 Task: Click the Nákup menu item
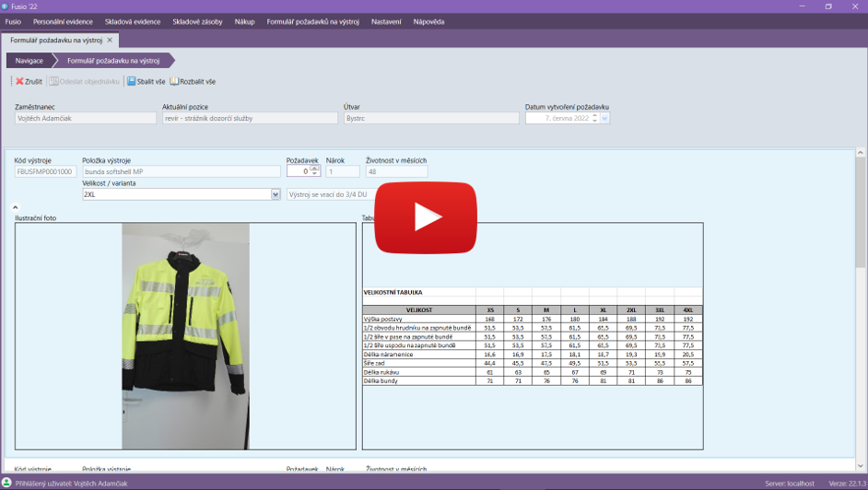click(x=244, y=21)
